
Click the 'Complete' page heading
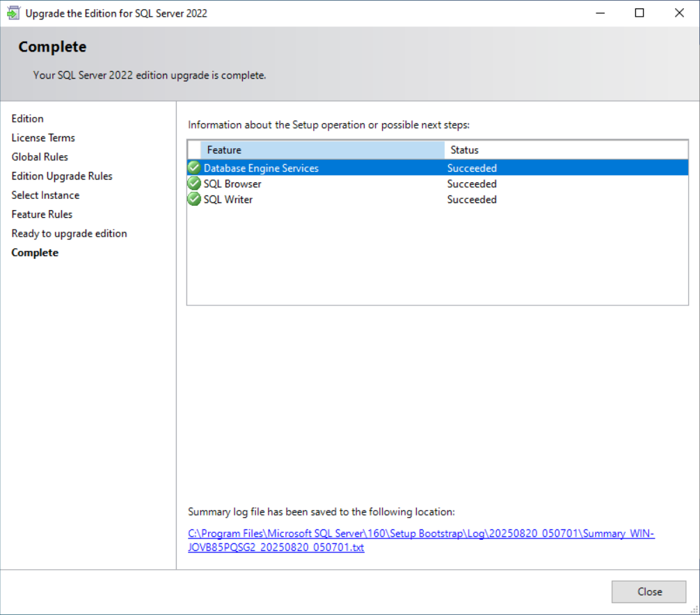tap(52, 47)
